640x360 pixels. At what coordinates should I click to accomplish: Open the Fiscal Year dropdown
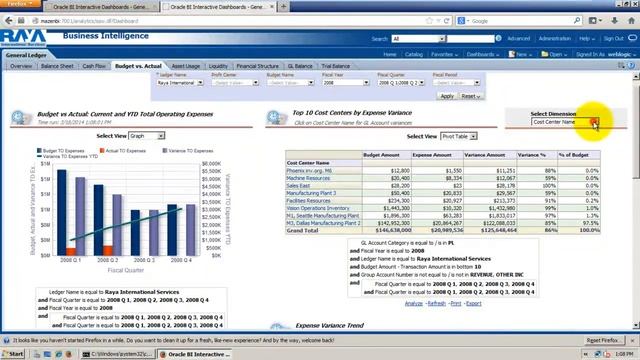pos(366,83)
